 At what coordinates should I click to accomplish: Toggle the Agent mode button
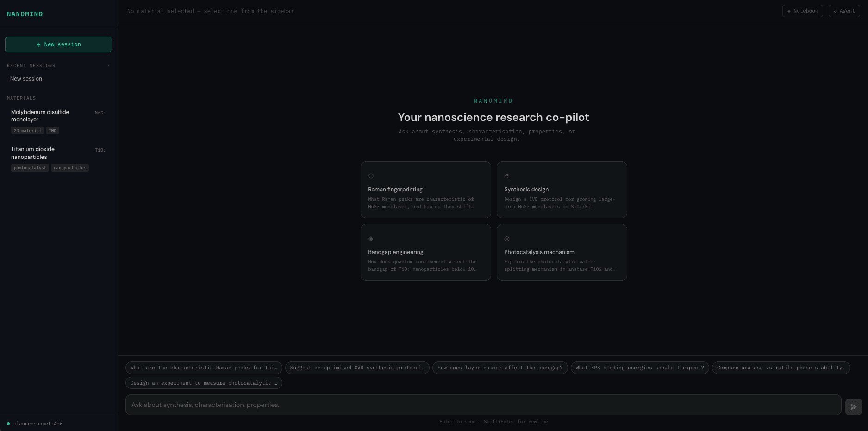844,11
